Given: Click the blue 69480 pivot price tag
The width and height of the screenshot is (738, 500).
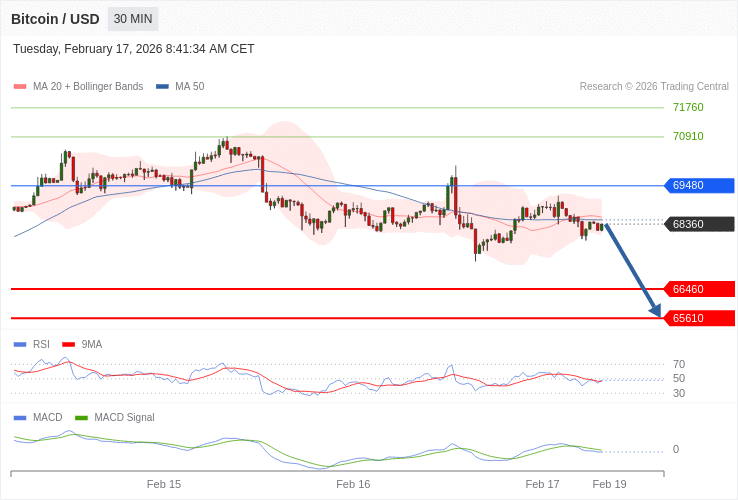Looking at the screenshot, I should click(699, 185).
